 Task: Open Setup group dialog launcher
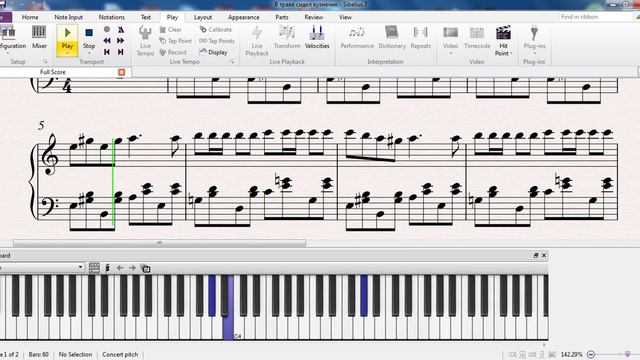tap(45, 62)
